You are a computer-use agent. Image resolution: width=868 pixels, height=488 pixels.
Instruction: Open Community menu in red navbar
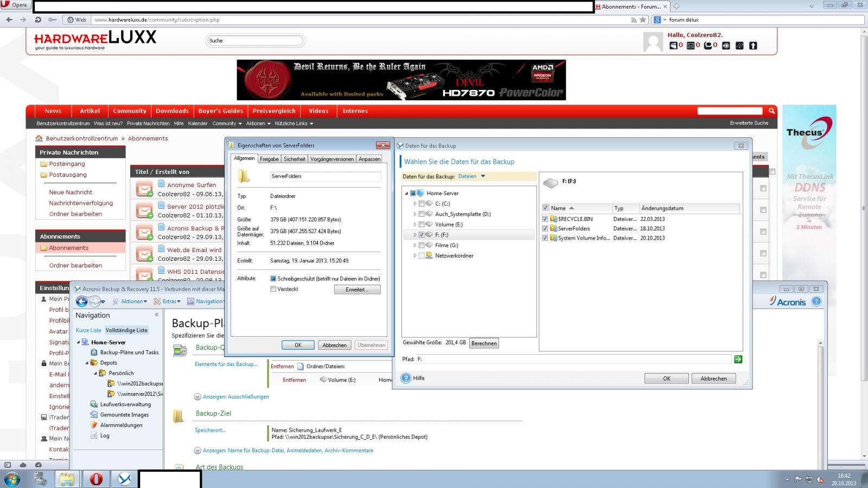(130, 111)
